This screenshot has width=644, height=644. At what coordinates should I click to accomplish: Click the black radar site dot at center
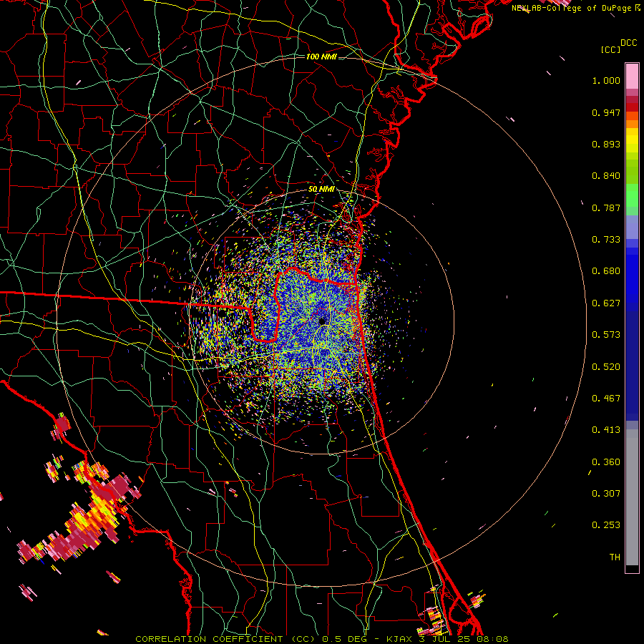point(323,321)
